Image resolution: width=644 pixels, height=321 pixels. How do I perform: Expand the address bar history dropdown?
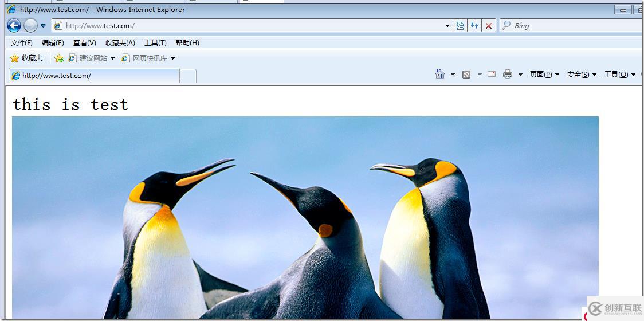pyautogui.click(x=447, y=26)
